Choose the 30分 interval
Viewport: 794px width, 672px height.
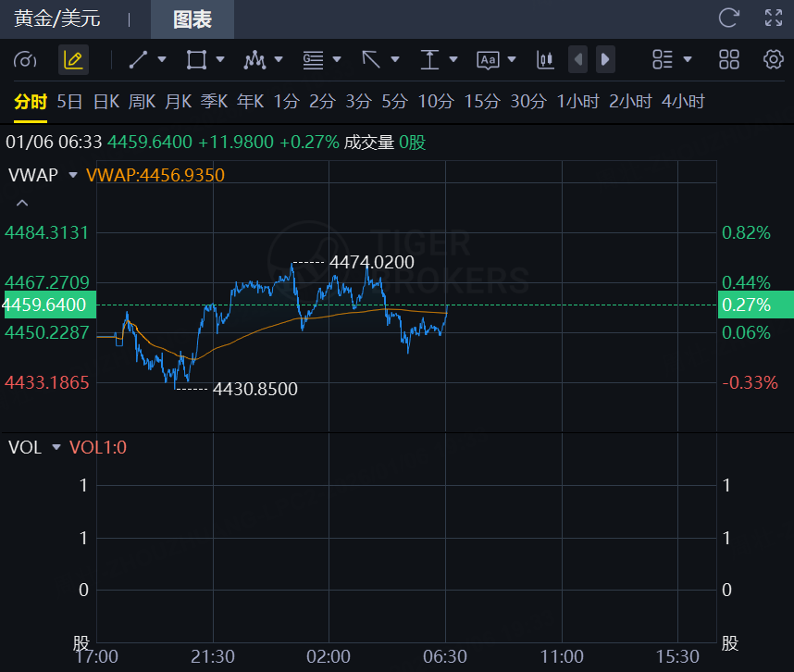[x=528, y=102]
